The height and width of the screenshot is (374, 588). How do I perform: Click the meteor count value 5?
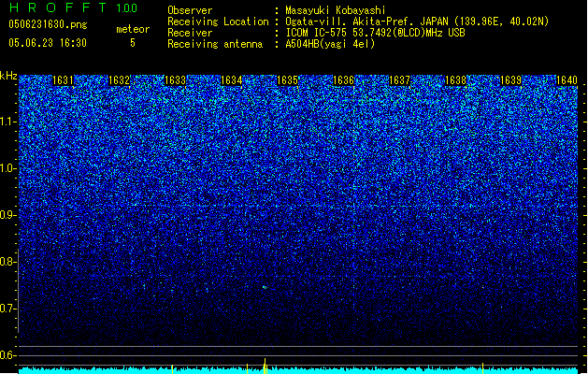[x=133, y=43]
